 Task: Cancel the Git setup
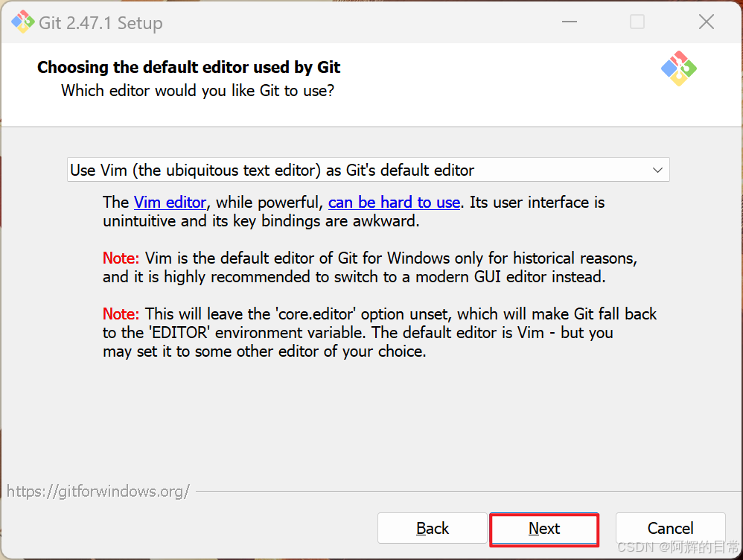point(670,528)
